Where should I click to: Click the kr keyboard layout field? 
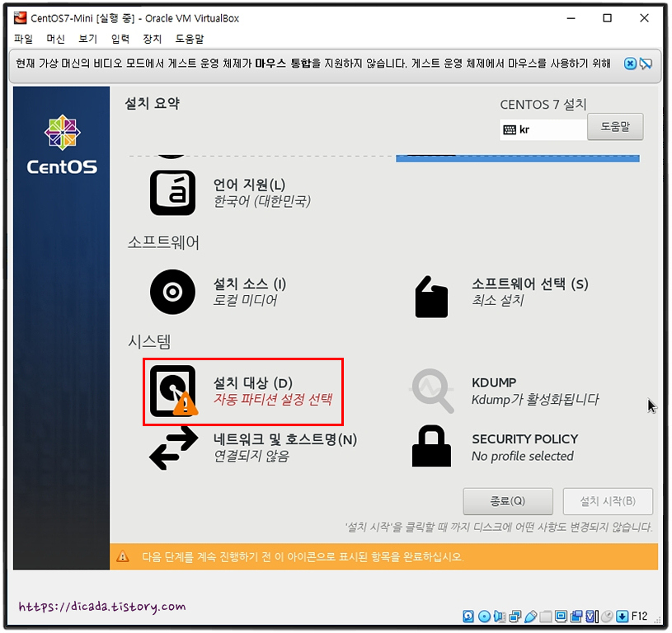coord(543,129)
